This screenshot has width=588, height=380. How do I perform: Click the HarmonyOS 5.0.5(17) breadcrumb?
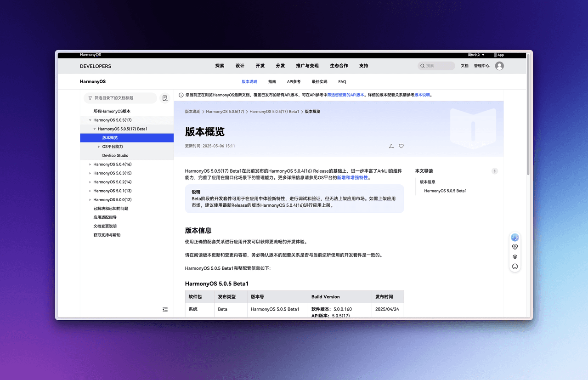[225, 112]
